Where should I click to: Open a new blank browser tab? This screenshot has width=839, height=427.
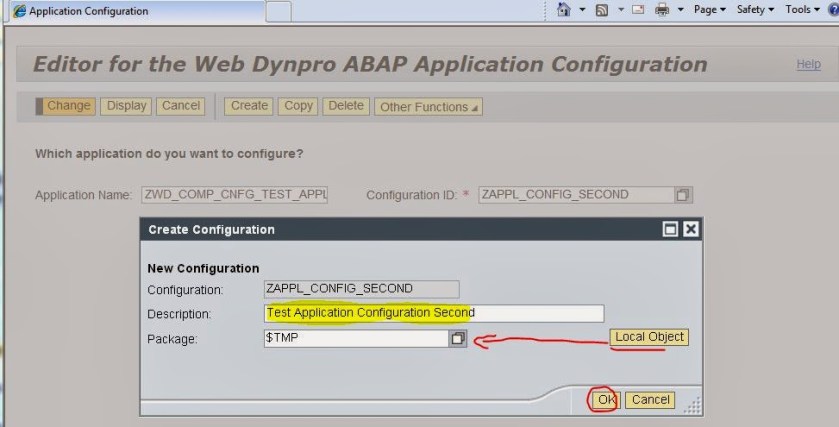(x=278, y=11)
